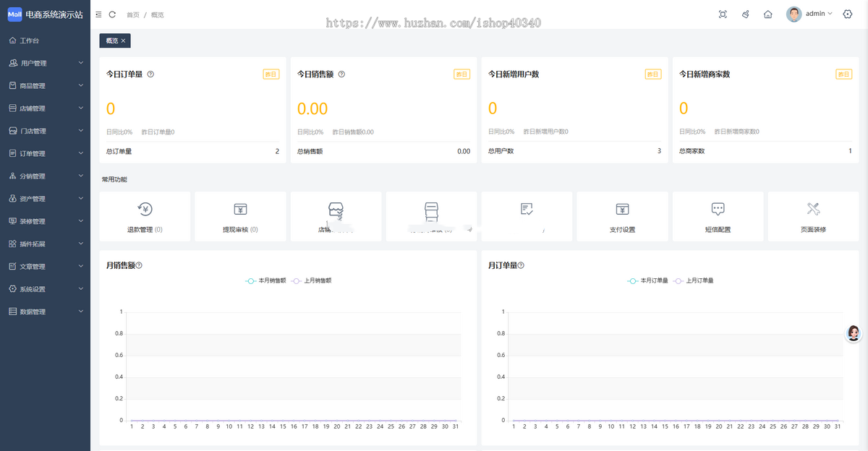Viewport: 868px width, 451px height.
Task: Click 概览 in the breadcrumb
Action: 157,14
